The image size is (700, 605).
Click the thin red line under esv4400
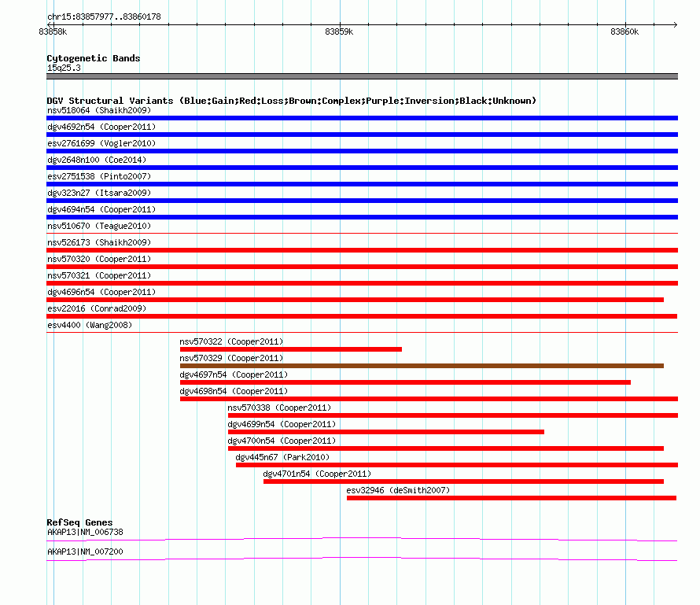(x=362, y=332)
